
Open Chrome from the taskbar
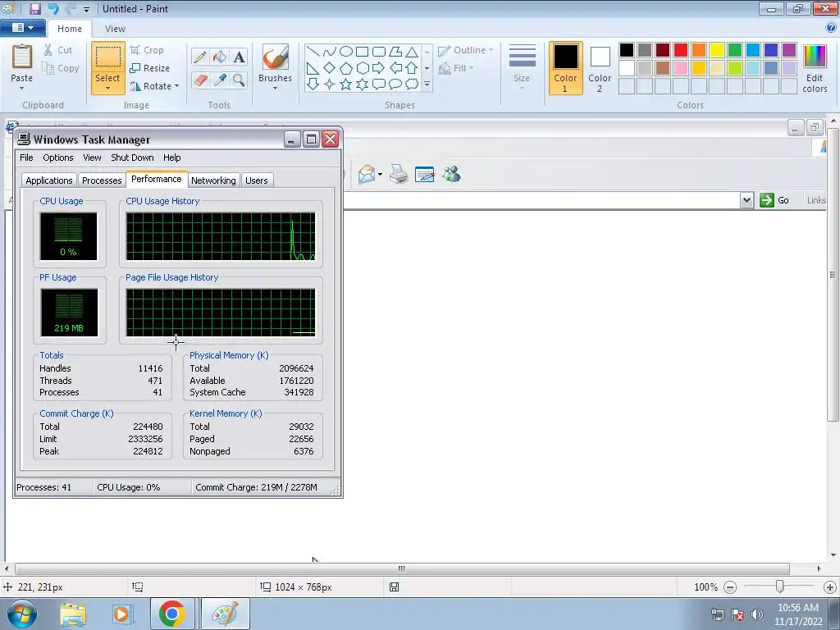172,614
